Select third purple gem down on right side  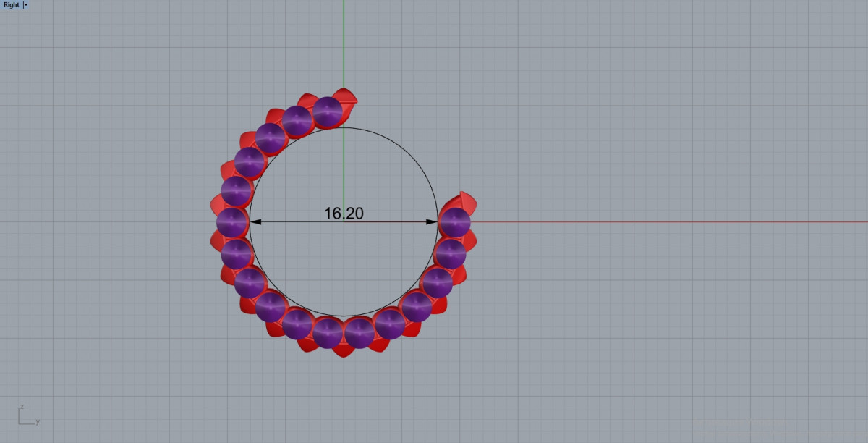tap(438, 282)
